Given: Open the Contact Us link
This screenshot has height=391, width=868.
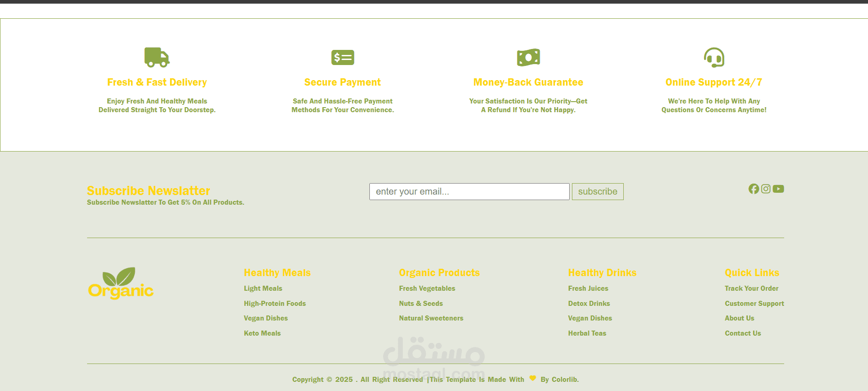Looking at the screenshot, I should tap(743, 333).
